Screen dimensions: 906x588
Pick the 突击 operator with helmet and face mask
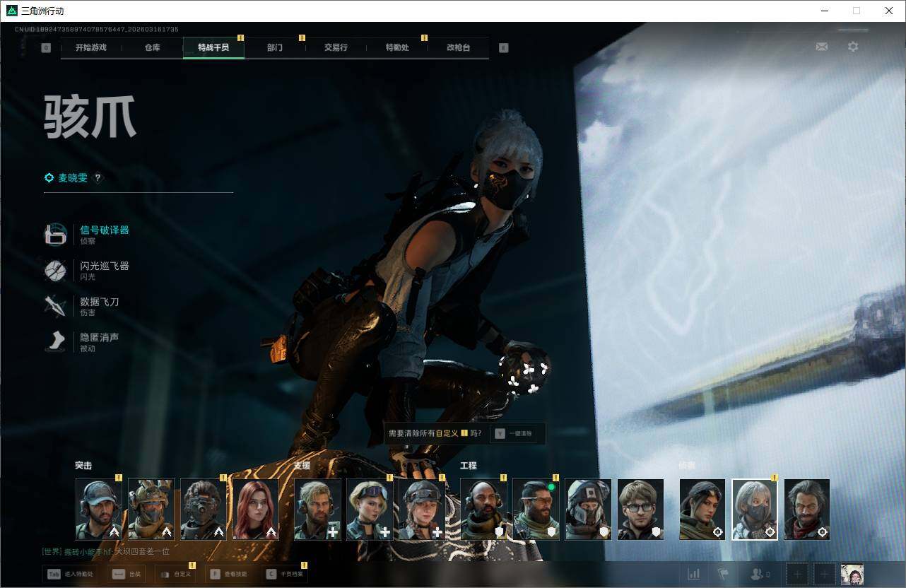coord(151,510)
